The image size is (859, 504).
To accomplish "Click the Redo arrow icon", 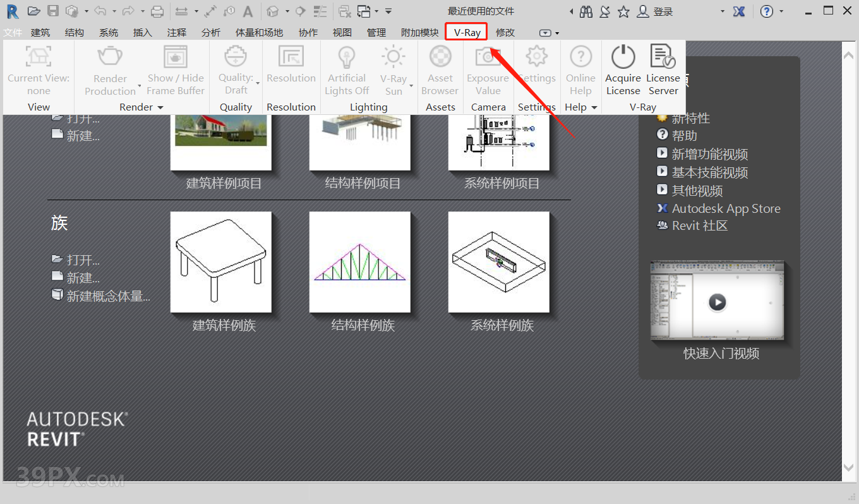I will 128,11.
